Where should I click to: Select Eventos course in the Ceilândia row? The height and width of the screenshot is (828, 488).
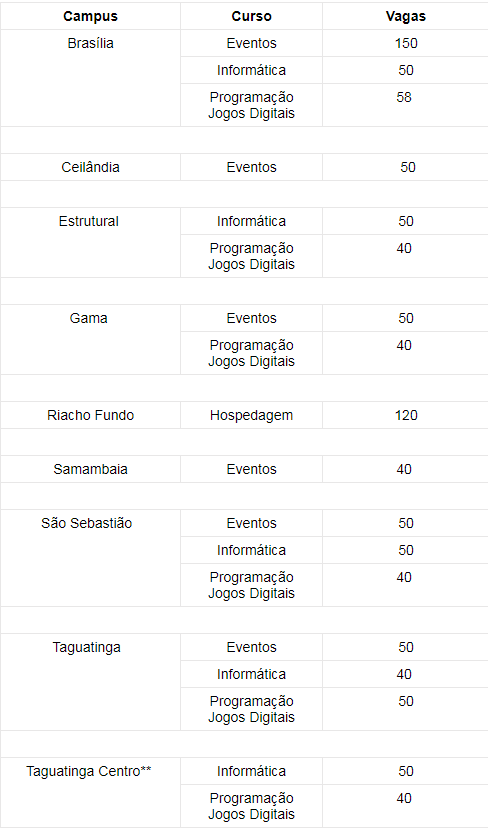click(x=251, y=167)
